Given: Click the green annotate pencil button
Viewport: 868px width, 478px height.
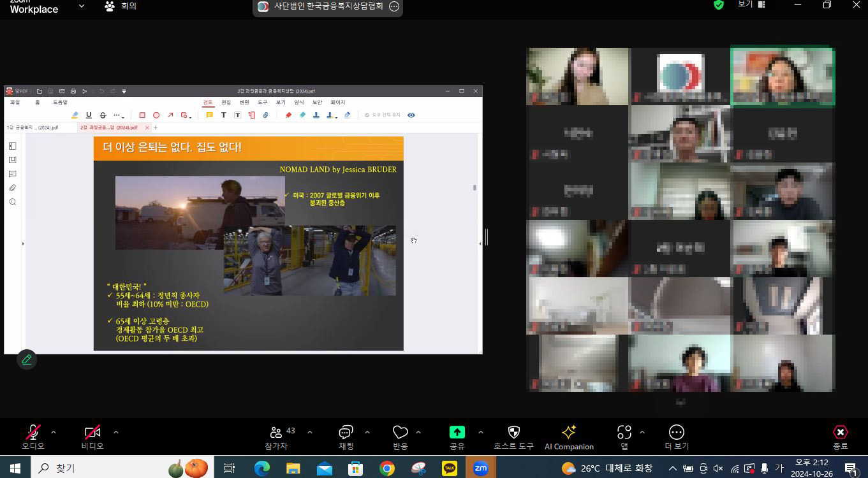Looking at the screenshot, I should click(27, 359).
